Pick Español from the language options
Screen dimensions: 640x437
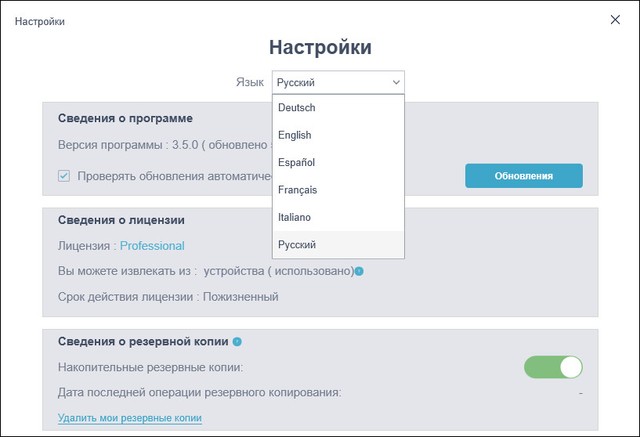click(x=338, y=162)
